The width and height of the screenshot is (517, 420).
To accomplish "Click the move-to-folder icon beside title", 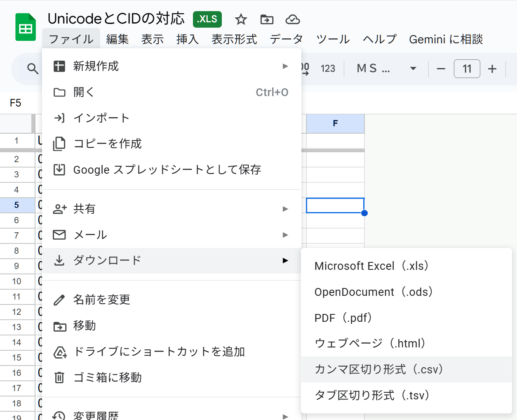I will point(267,19).
